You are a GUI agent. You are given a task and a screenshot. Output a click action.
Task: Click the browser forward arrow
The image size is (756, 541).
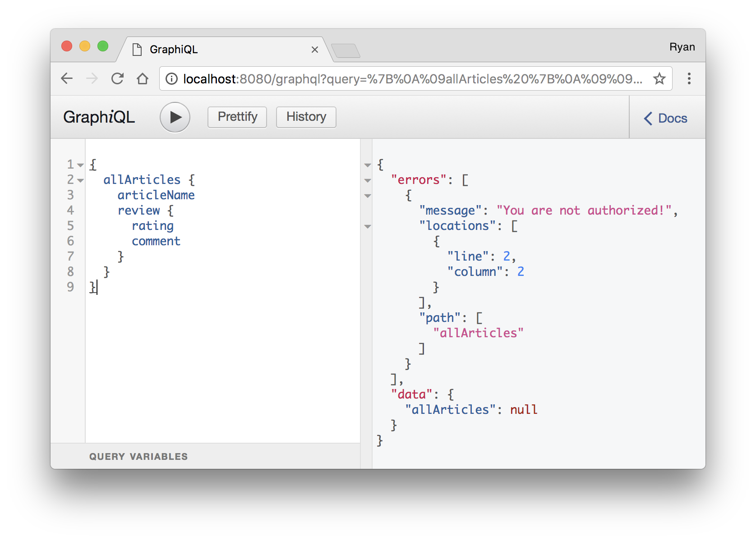[92, 78]
